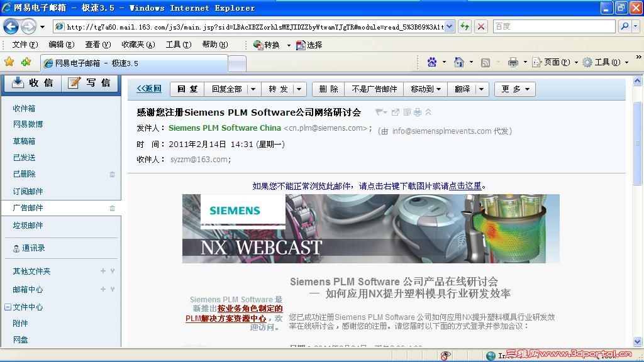Open the 收件箱 inbox folder
This screenshot has height=362, width=644.
[x=24, y=108]
